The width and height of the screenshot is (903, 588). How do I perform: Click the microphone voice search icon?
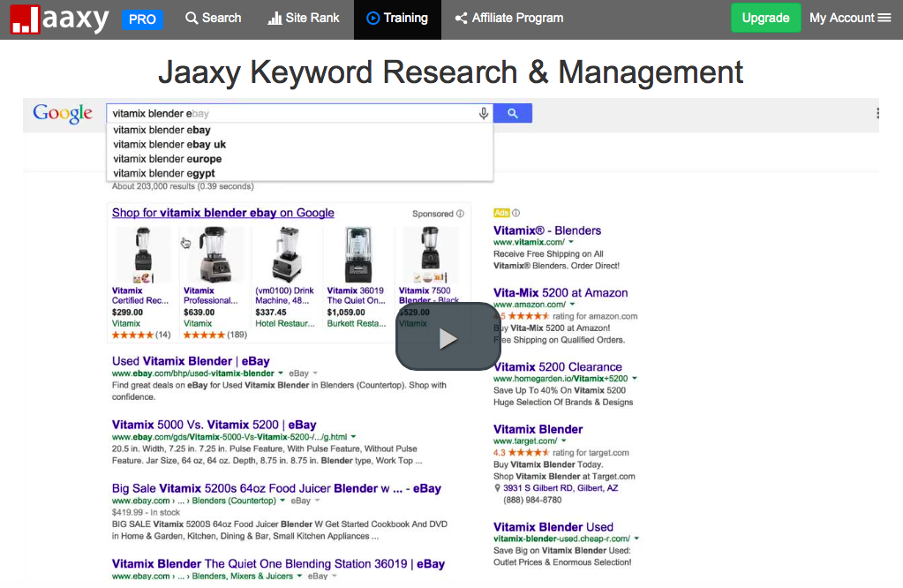click(x=484, y=114)
